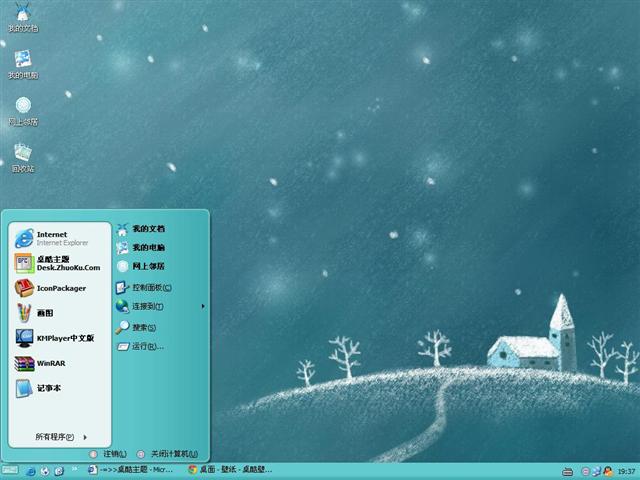Screen dimensions: 640x480
Task: Launch Internet Explorer from start menu
Action: [x=60, y=238]
